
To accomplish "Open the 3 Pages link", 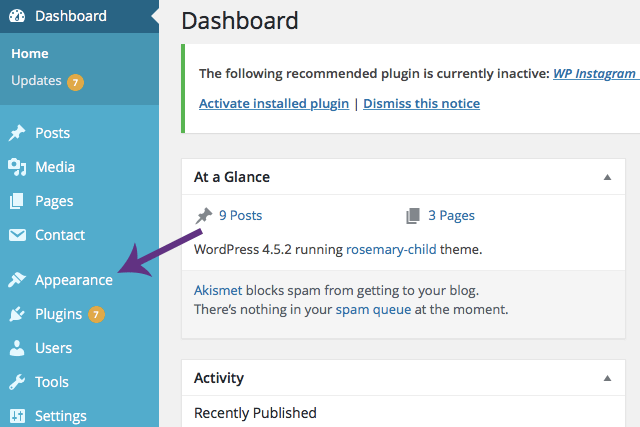I will pyautogui.click(x=451, y=215).
